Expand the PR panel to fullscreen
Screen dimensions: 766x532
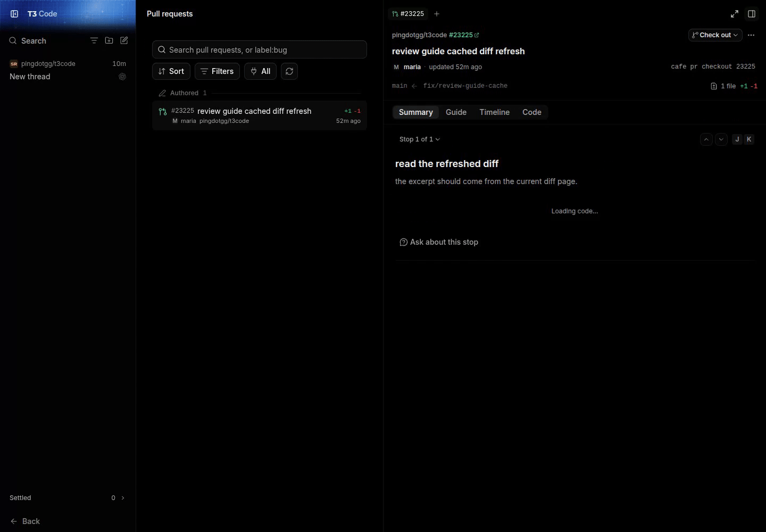tap(735, 14)
